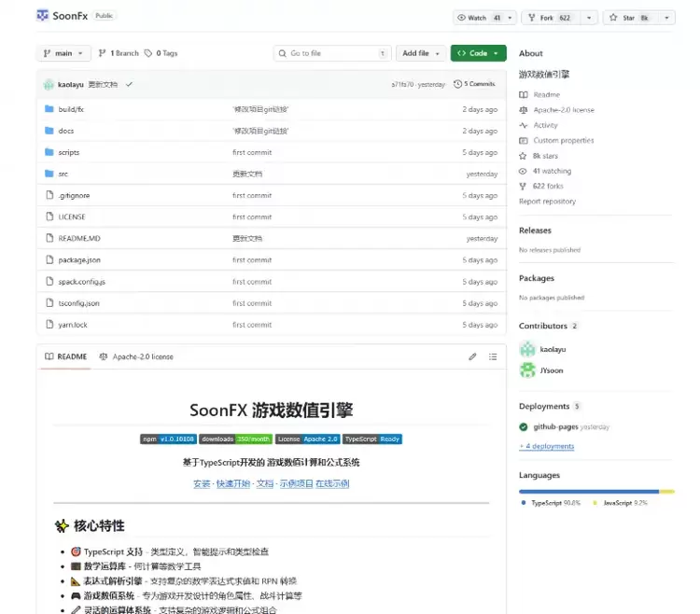Image resolution: width=700 pixels, height=614 pixels.
Task: Click the TypeScript language bar segment
Action: click(x=588, y=491)
